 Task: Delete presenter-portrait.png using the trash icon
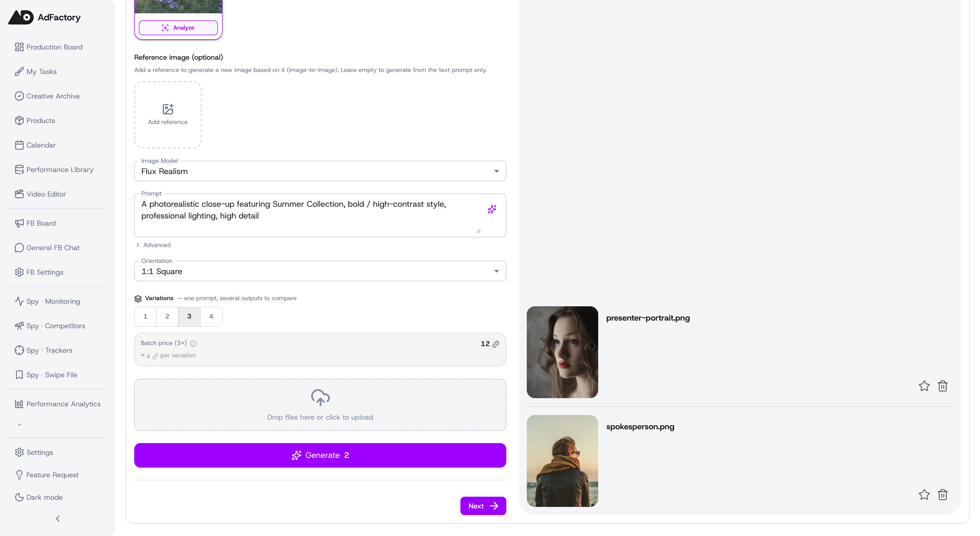(943, 386)
